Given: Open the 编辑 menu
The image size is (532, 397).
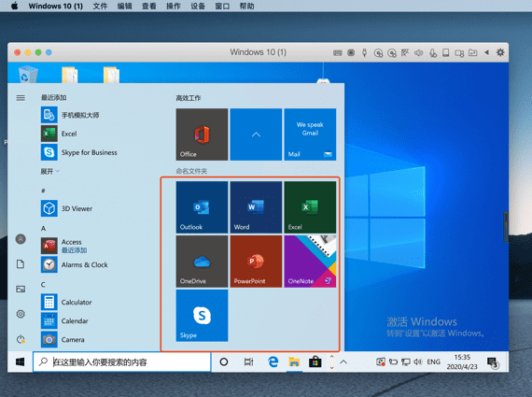Looking at the screenshot, I should pyautogui.click(x=124, y=7).
